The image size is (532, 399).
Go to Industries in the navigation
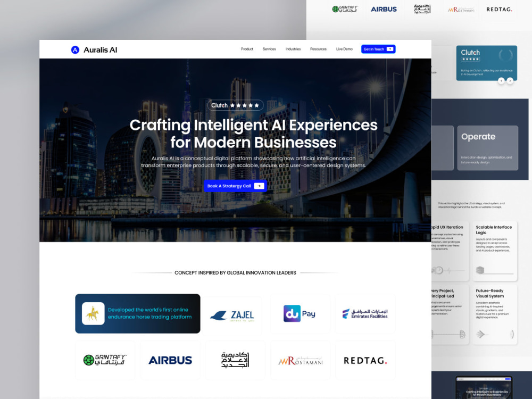pyautogui.click(x=293, y=49)
